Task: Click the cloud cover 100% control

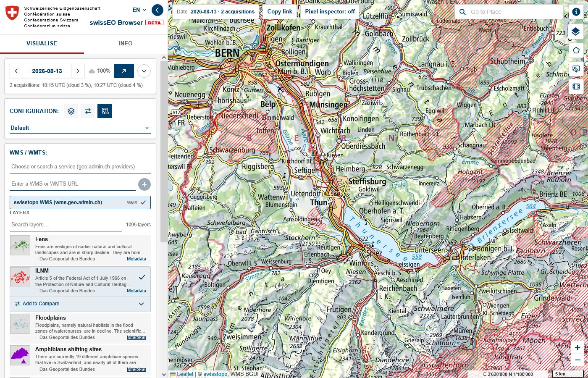Action: coord(100,71)
